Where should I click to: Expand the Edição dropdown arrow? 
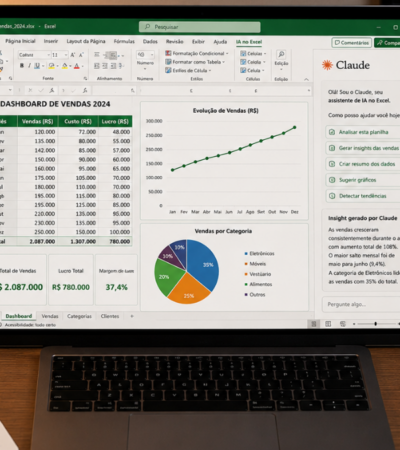point(281,69)
